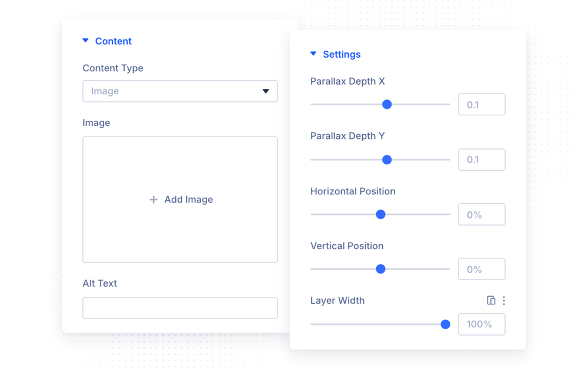This screenshot has height=368, width=588.
Task: Click the Parallax Depth Y slider handle
Action: pos(387,160)
